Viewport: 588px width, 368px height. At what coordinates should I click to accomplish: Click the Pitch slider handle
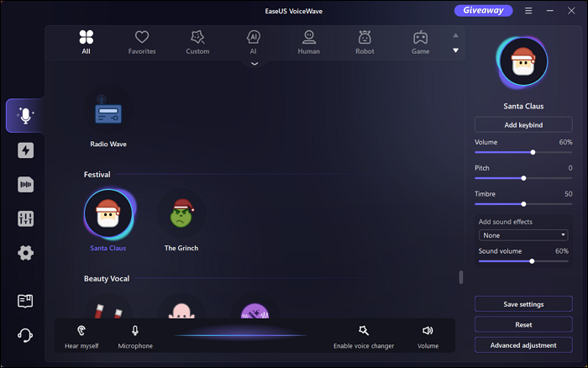(523, 178)
